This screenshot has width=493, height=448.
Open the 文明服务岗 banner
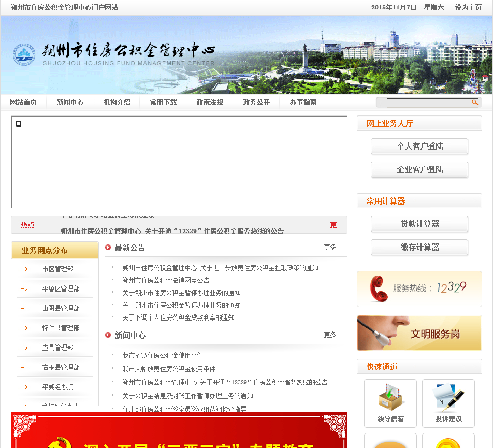click(419, 333)
